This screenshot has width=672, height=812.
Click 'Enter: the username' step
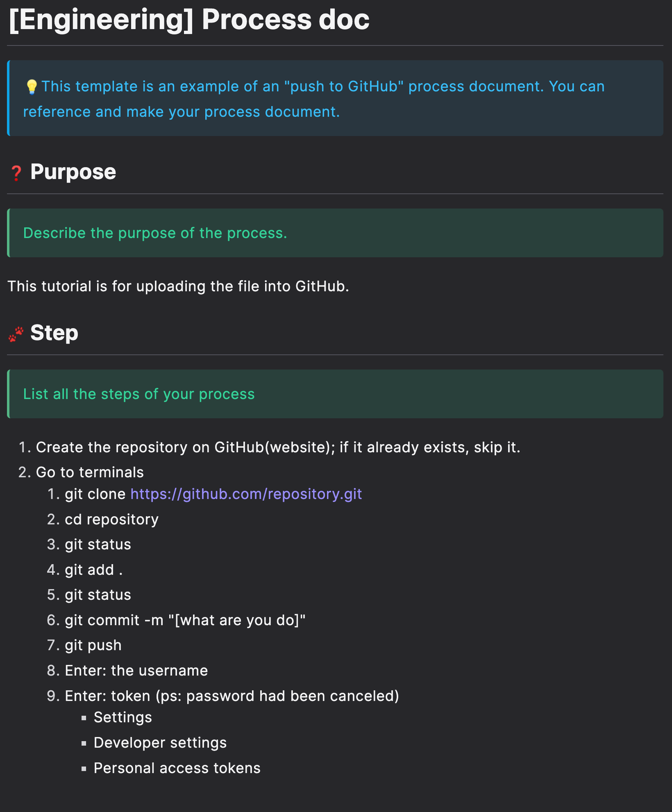(x=136, y=671)
